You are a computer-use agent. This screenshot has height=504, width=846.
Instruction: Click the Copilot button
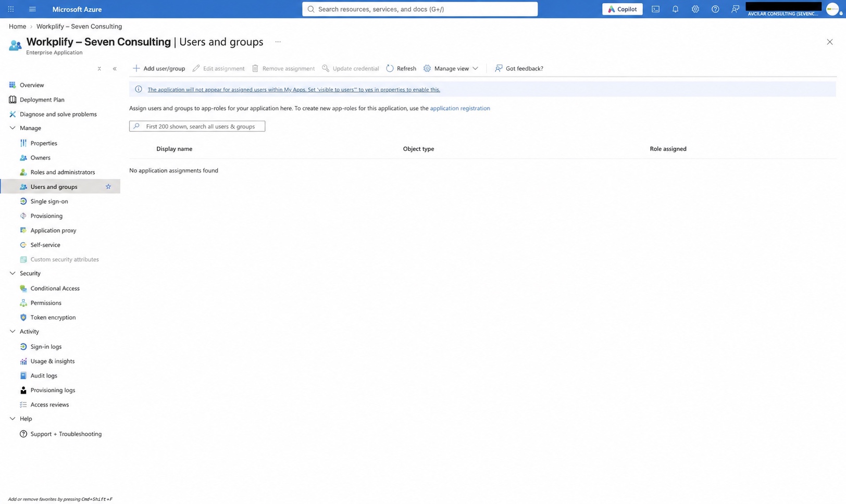point(622,9)
